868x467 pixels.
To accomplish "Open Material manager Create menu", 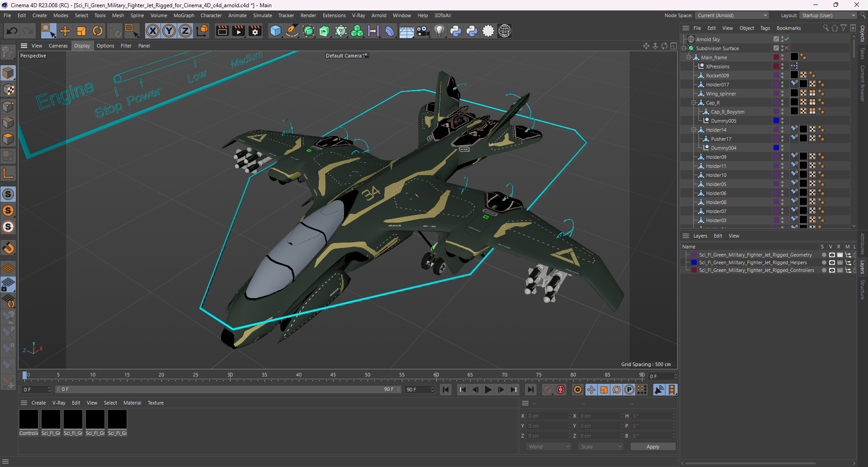I will (38, 403).
